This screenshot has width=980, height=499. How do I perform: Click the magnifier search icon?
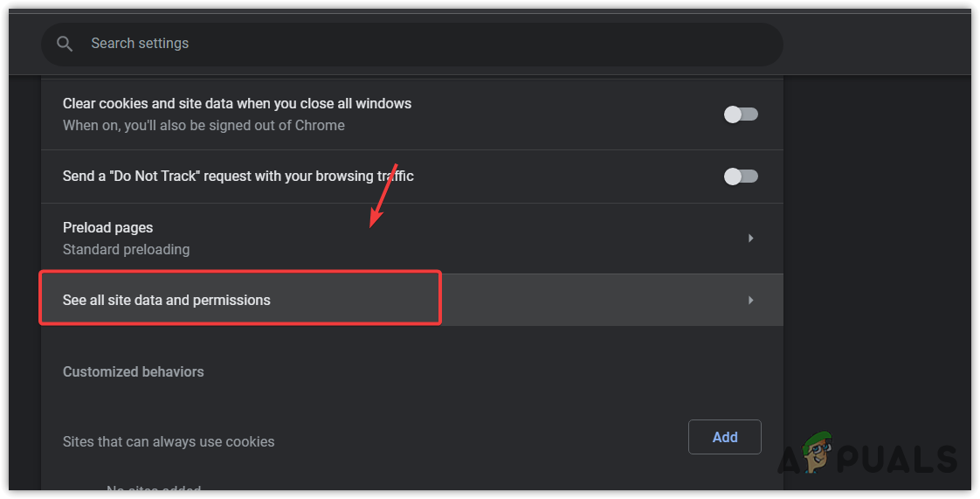click(x=64, y=44)
